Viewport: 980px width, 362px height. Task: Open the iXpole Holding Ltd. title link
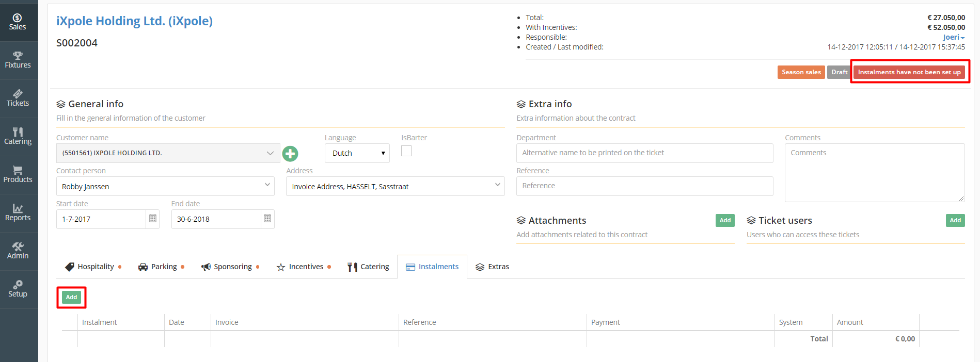134,21
